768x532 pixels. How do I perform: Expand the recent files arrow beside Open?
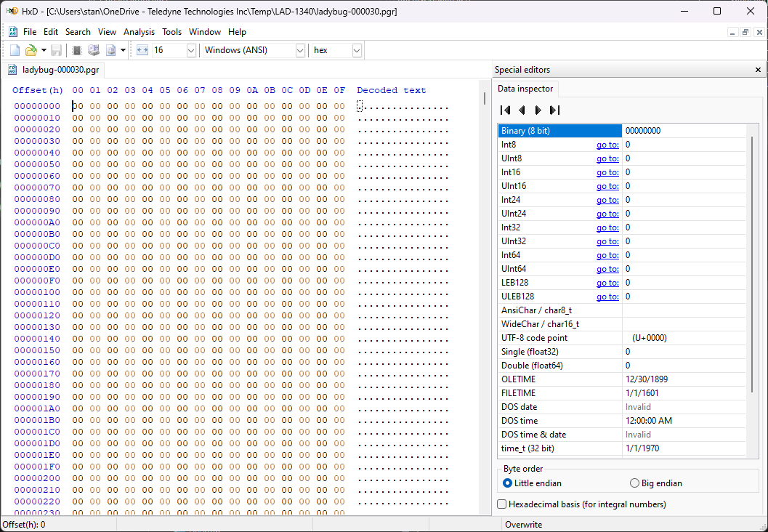(x=44, y=50)
